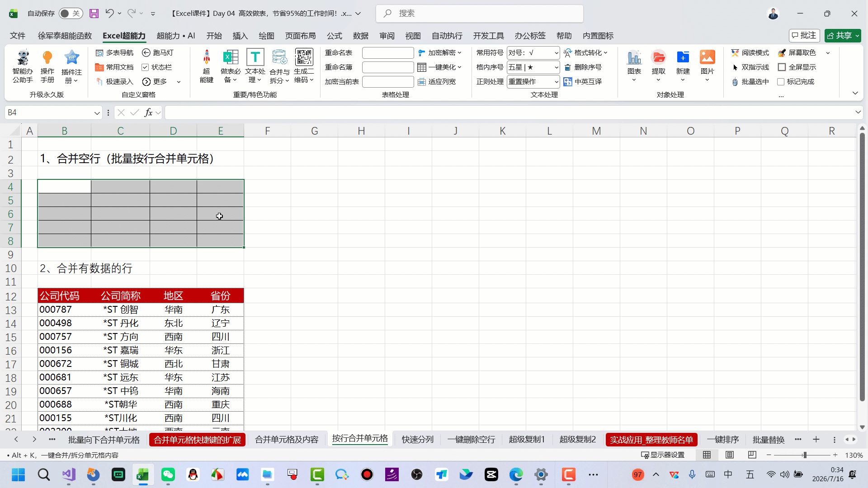The height and width of the screenshot is (488, 868).
Task: Click the 删除序号 trash icon
Action: pyautogui.click(x=583, y=67)
